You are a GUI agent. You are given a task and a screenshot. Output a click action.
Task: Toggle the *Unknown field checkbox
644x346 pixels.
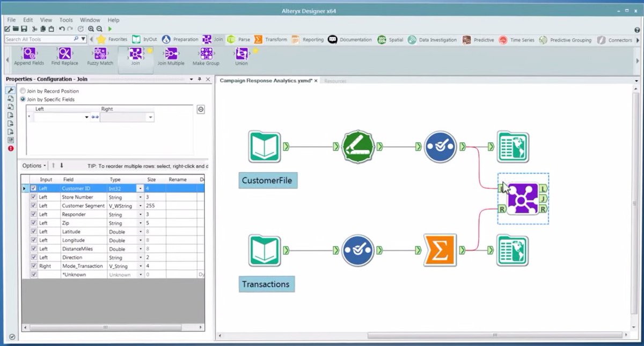coord(34,275)
